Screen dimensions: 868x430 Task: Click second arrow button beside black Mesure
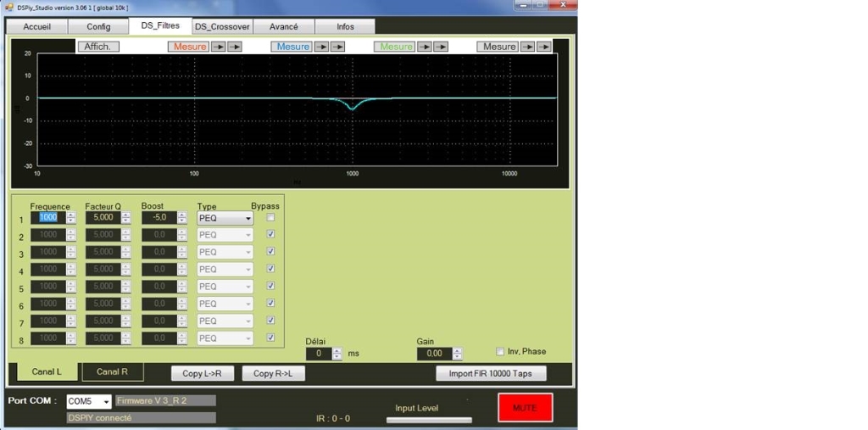(544, 47)
